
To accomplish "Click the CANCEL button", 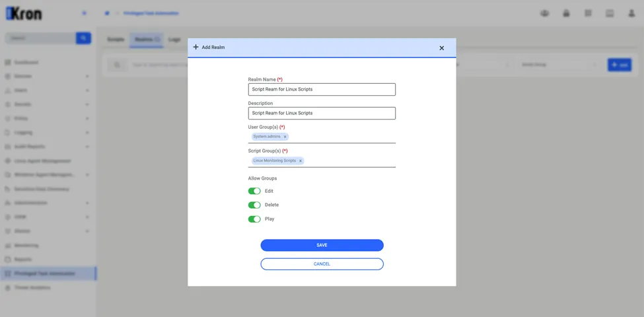I will click(x=322, y=264).
